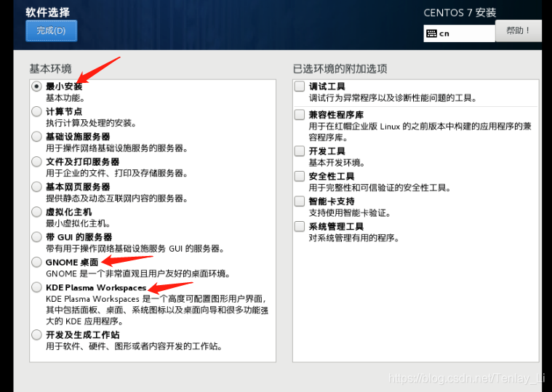Click the KDE Plasma Workspaces description paragraph
552x392 pixels.
[157, 310]
